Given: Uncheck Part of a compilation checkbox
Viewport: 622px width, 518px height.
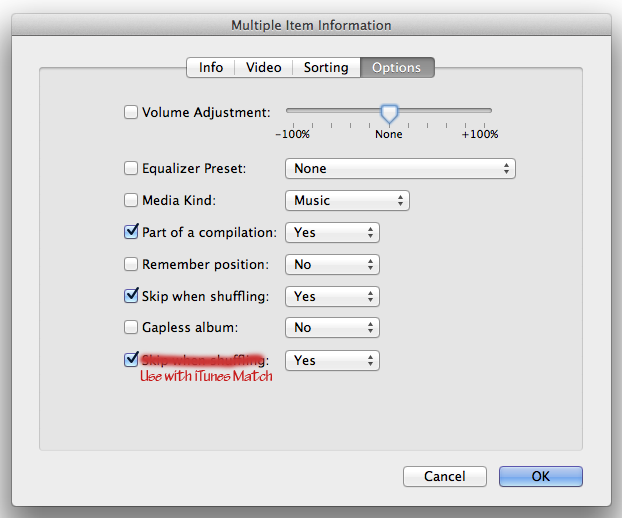Looking at the screenshot, I should 131,232.
